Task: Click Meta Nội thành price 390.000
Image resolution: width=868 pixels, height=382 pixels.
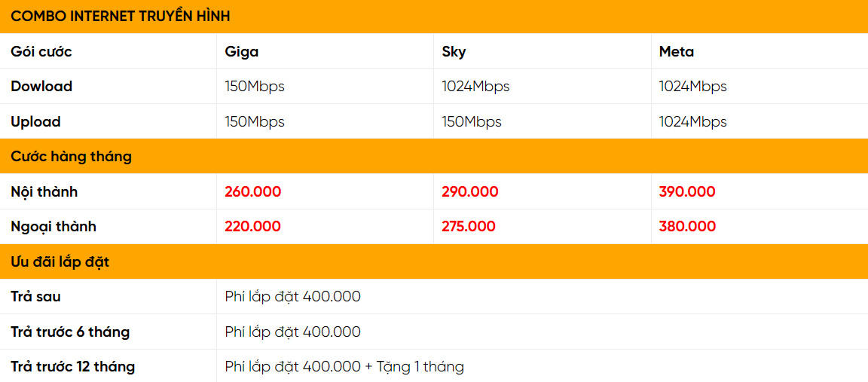Action: pyautogui.click(x=686, y=191)
